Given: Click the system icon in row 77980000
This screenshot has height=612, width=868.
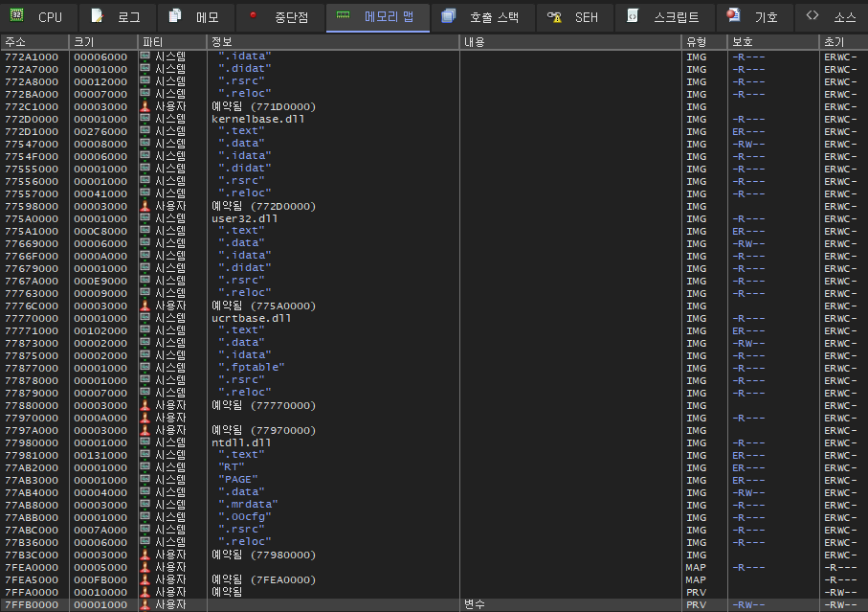Looking at the screenshot, I should [x=145, y=442].
